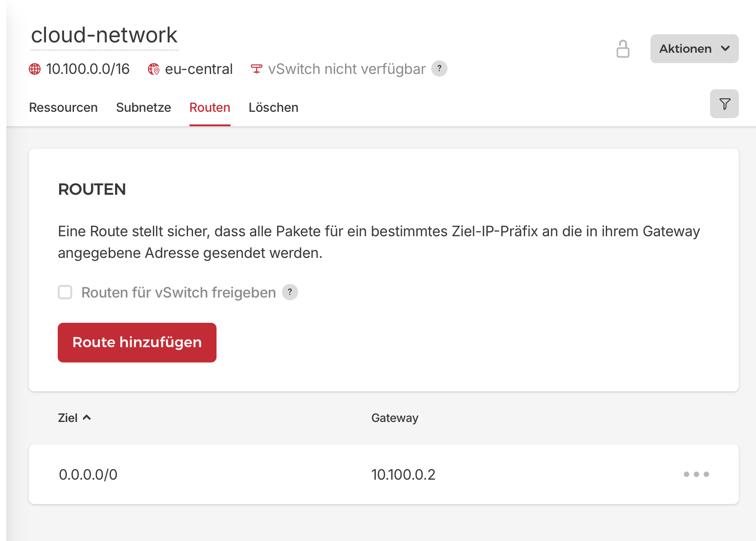
Task: Expand the Aktionen dropdown
Action: point(695,49)
